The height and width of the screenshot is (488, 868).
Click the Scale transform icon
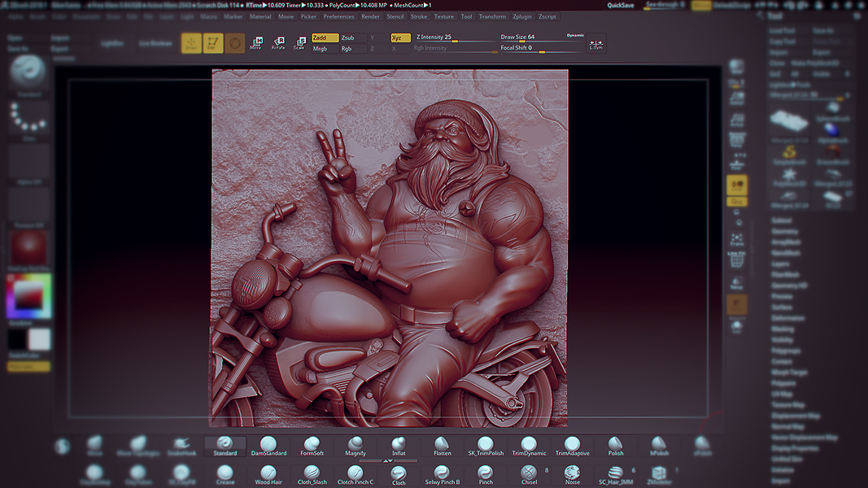point(299,43)
